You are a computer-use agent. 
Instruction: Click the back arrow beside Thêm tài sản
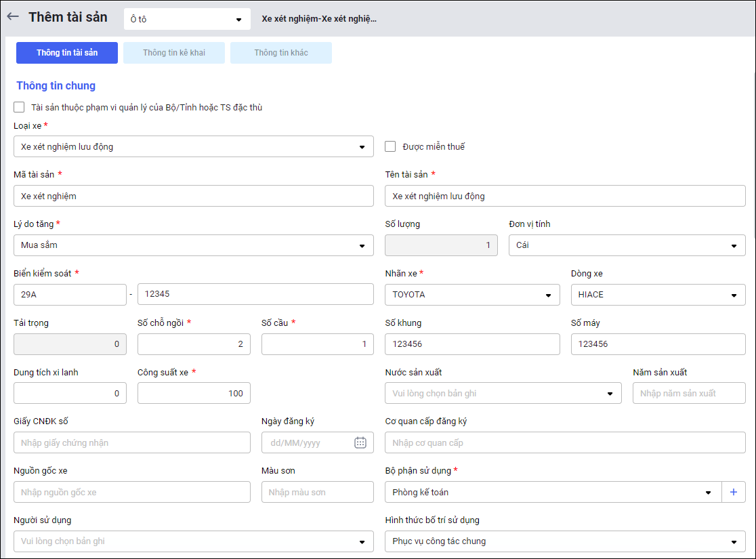point(13,18)
